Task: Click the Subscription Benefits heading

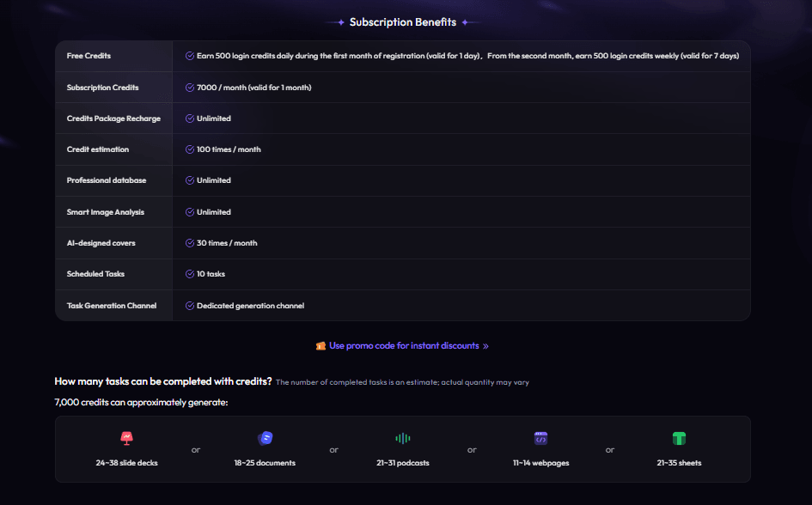Action: (403, 22)
